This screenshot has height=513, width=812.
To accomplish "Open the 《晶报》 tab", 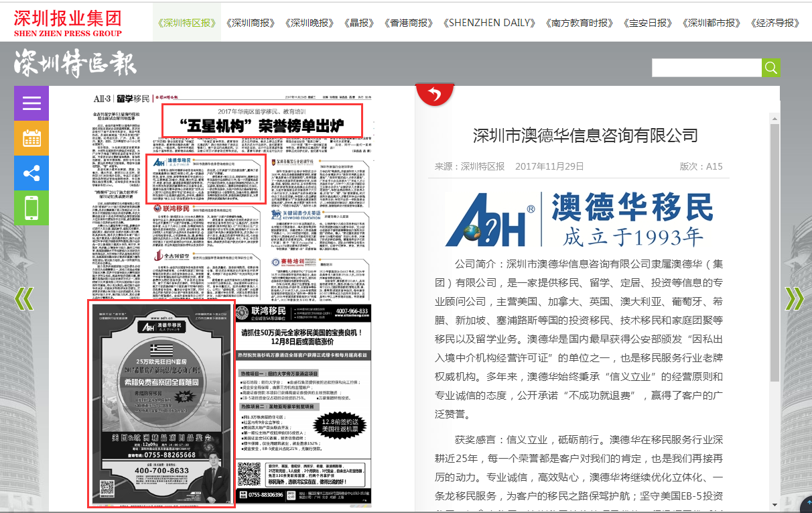I will (358, 22).
